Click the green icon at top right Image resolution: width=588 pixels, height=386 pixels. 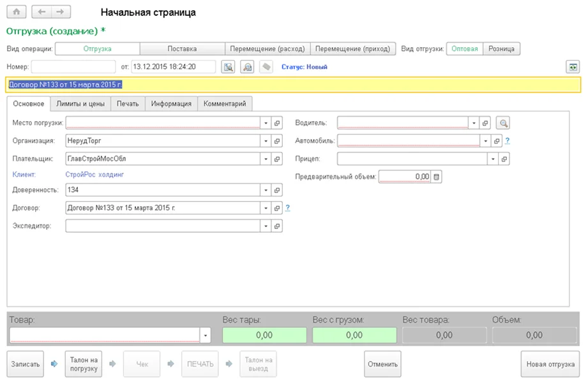[x=573, y=66]
